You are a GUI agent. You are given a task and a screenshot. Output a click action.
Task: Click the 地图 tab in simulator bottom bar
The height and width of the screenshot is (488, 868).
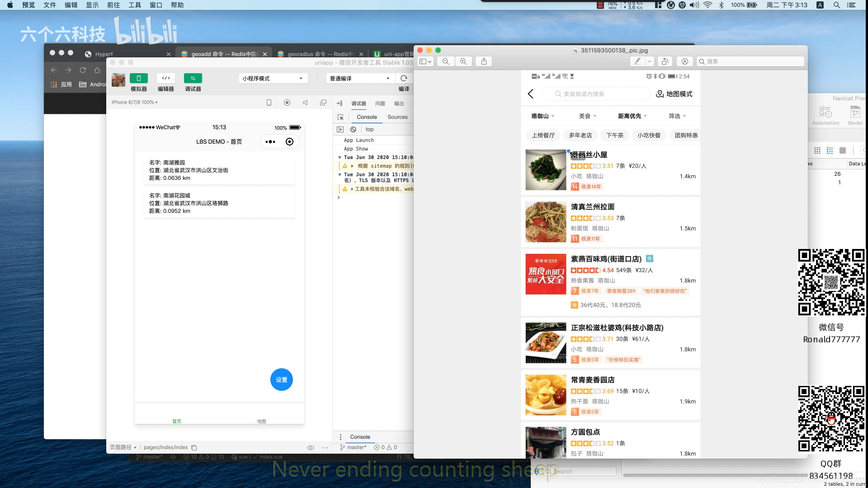pyautogui.click(x=261, y=421)
